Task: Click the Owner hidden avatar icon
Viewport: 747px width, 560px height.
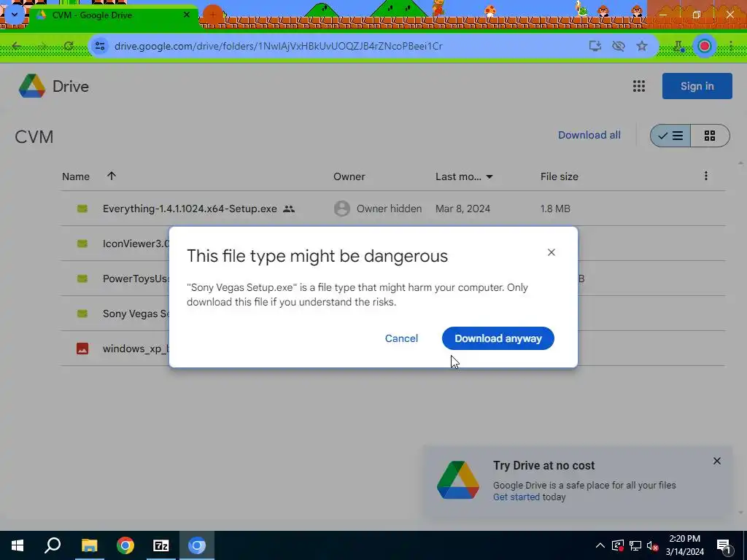Action: coord(342,209)
